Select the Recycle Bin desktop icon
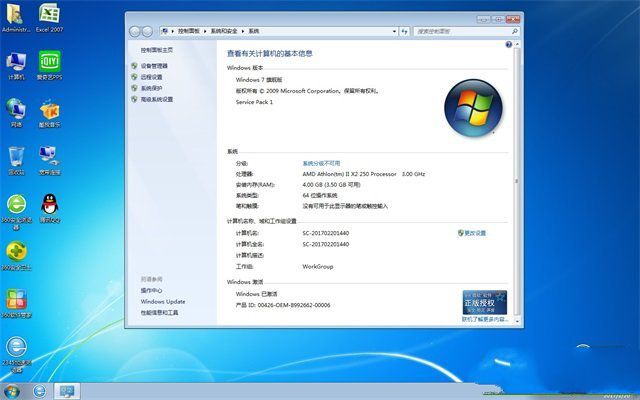 click(16, 157)
